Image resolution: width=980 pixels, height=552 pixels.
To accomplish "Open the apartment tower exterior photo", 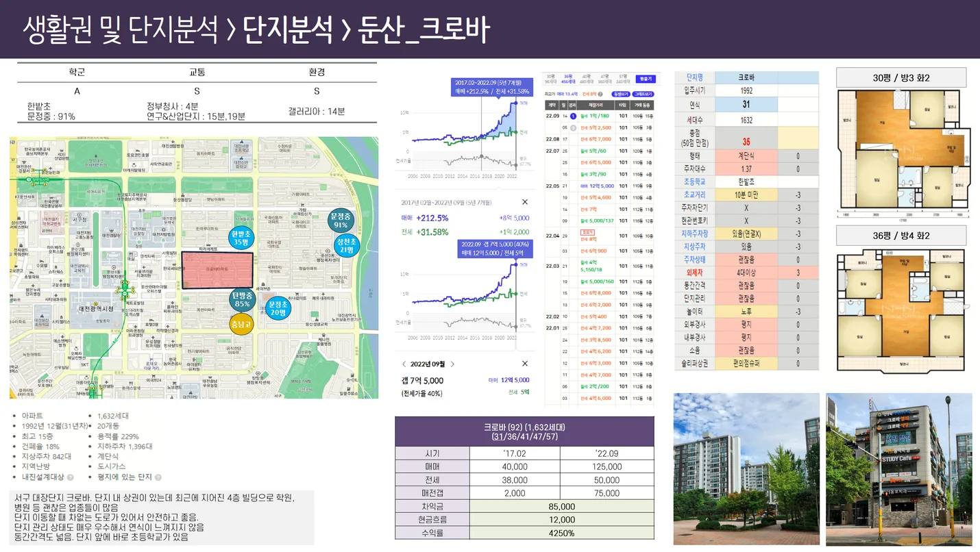I will point(746,468).
